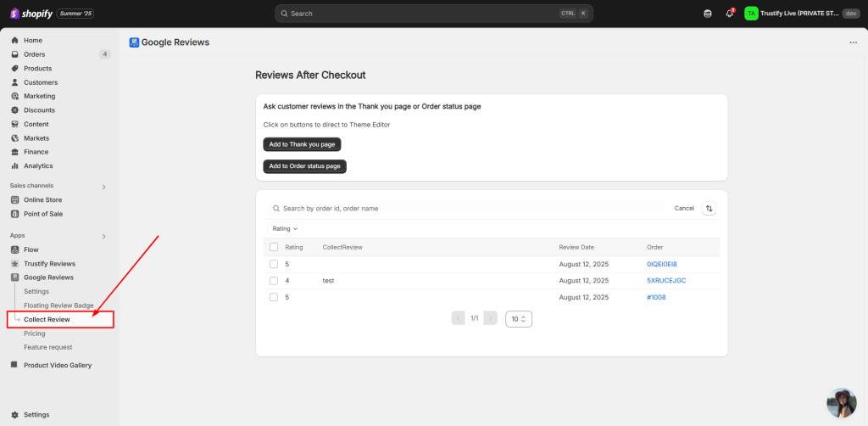Click the order id search field
The image size is (868, 426).
tap(467, 208)
